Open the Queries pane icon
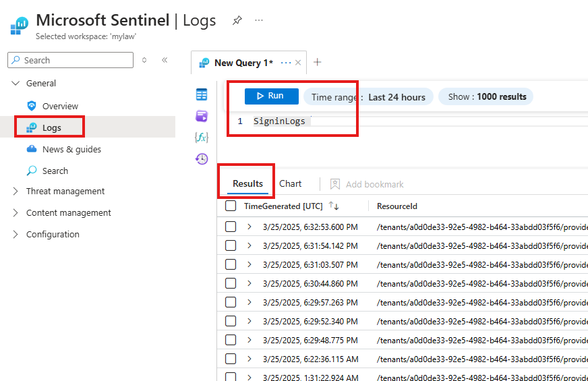 click(x=202, y=116)
